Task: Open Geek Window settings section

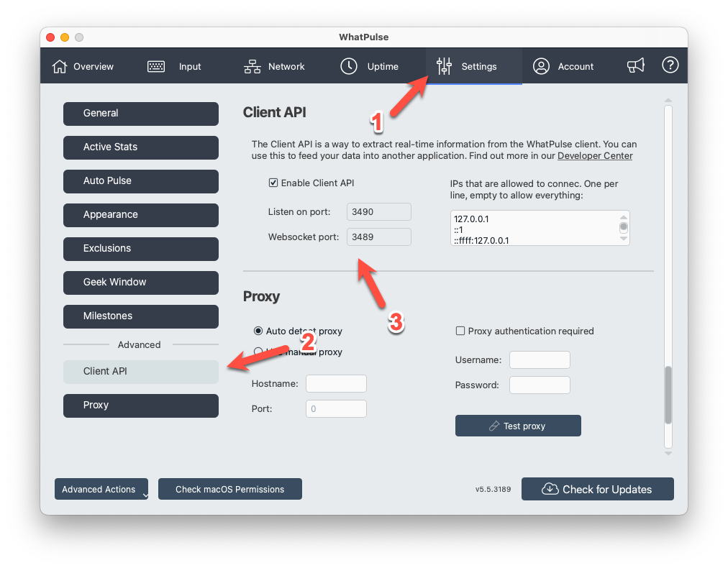Action: click(x=141, y=283)
